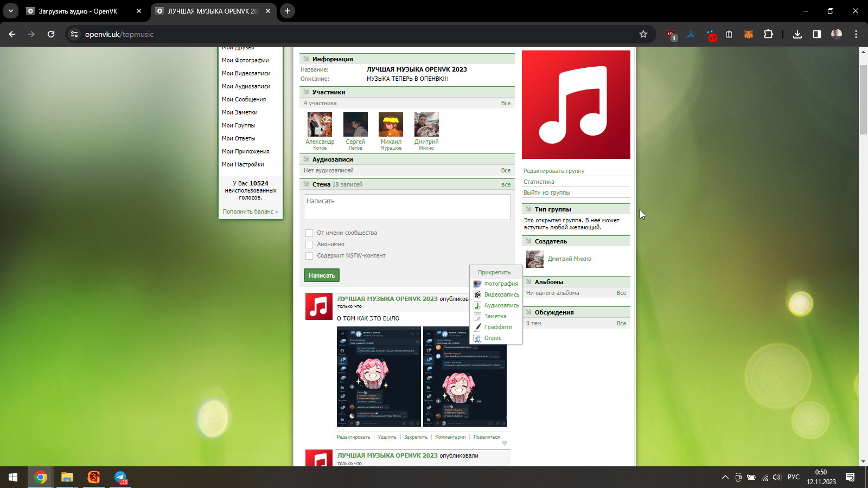The height and width of the screenshot is (488, 868).
Task: Click the blue ribbon extension icon
Action: click(691, 34)
